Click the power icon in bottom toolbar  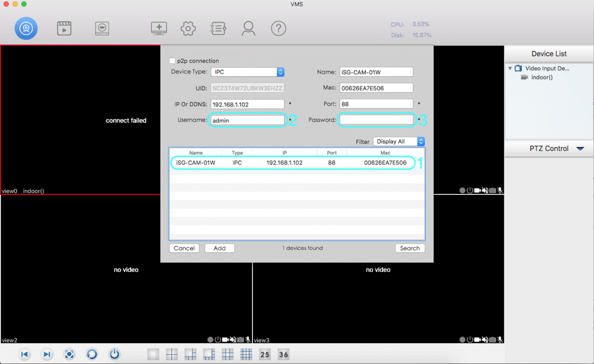coord(114,354)
